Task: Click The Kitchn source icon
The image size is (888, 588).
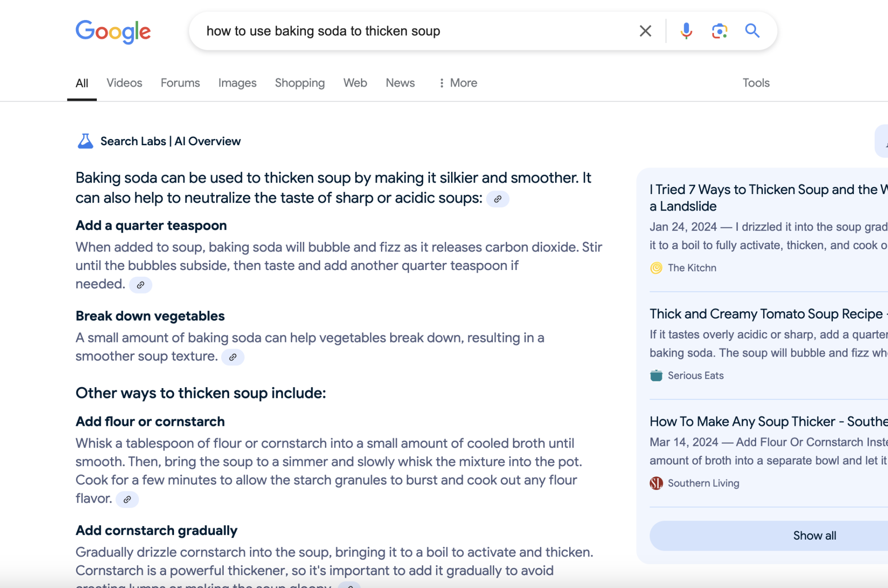Action: click(x=656, y=268)
